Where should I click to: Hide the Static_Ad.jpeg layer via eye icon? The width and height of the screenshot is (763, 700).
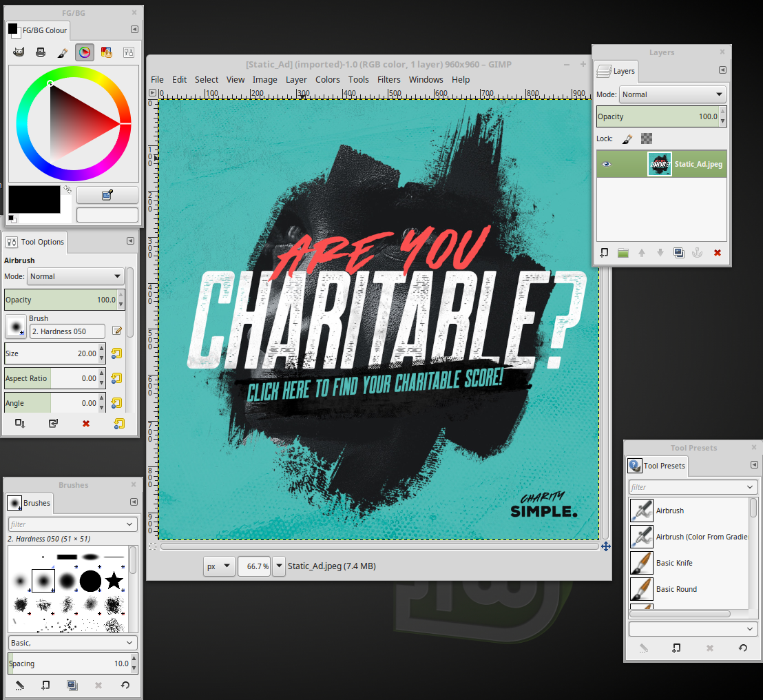[x=606, y=164]
